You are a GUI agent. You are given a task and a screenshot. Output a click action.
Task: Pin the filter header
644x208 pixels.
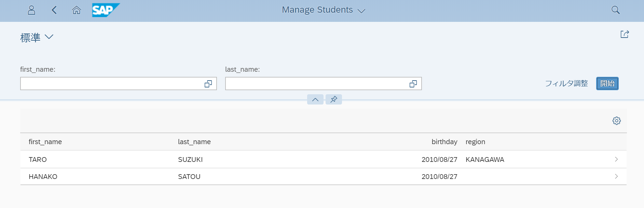click(x=334, y=99)
